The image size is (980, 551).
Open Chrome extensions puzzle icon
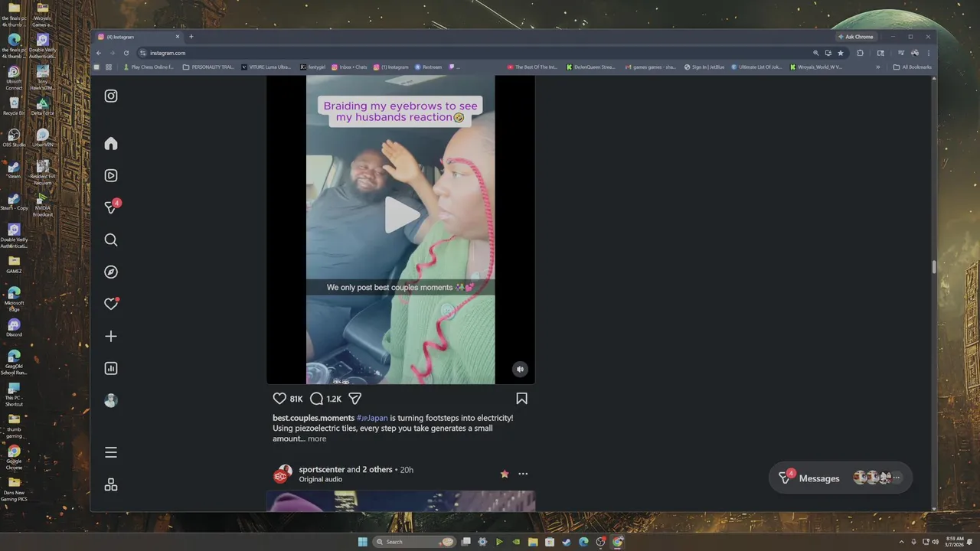tap(860, 53)
